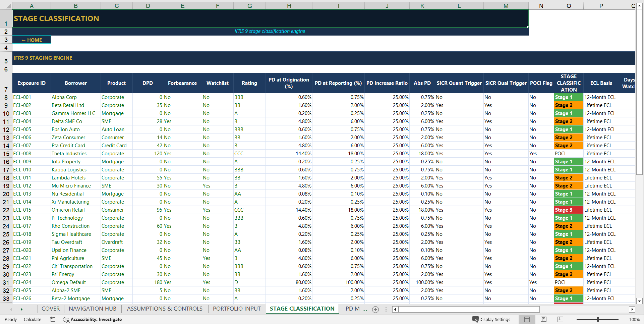Image resolution: width=644 pixels, height=324 pixels.
Task: Select column A header
Action: tap(32, 6)
